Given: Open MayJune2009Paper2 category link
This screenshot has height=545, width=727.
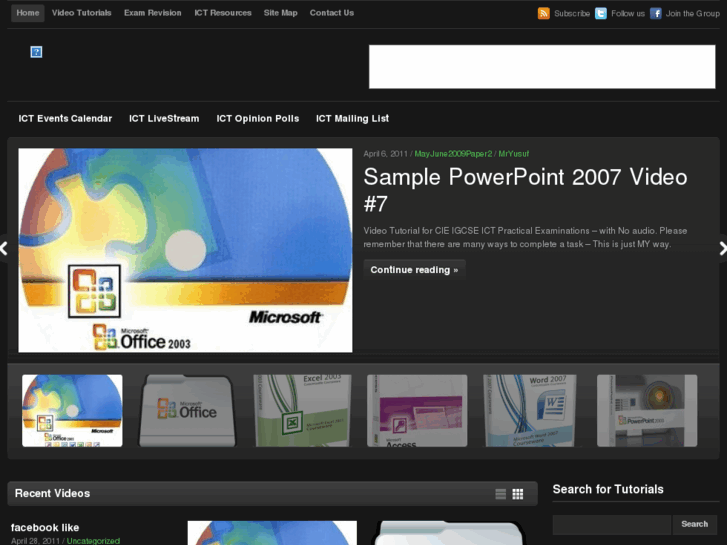Looking at the screenshot, I should [453, 154].
